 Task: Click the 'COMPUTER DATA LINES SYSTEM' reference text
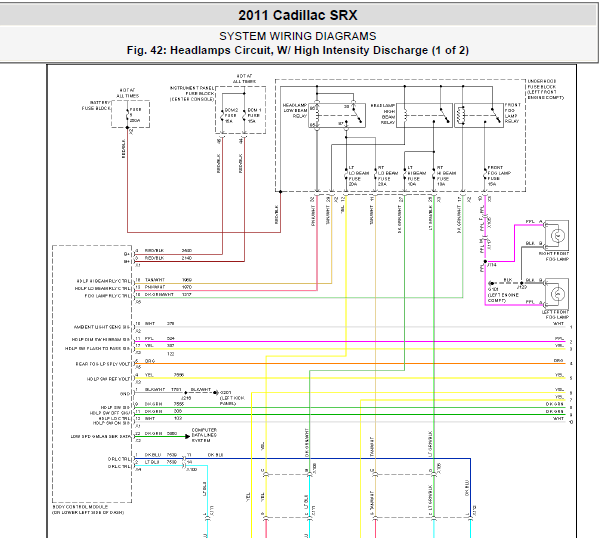(204, 435)
